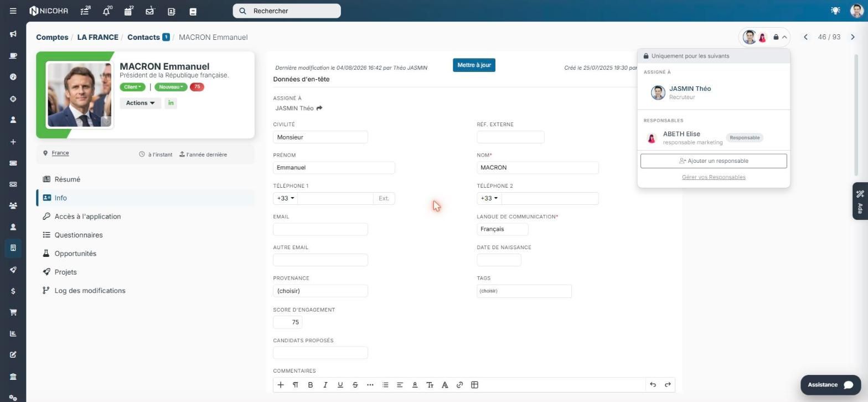The image size is (868, 402).
Task: Collapse the responsables panel chevron
Action: click(784, 37)
